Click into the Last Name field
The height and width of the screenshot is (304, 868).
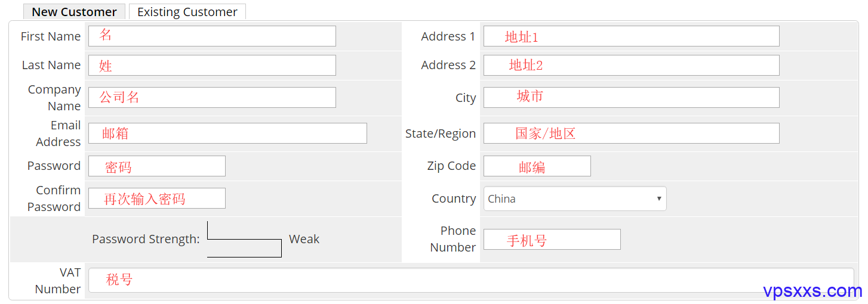point(212,65)
